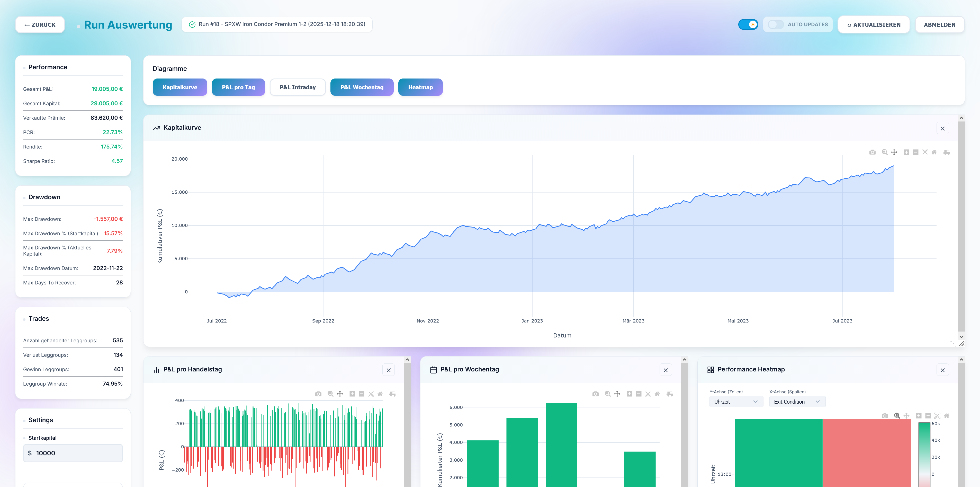
Task: Click the Zurück button
Action: 40,25
